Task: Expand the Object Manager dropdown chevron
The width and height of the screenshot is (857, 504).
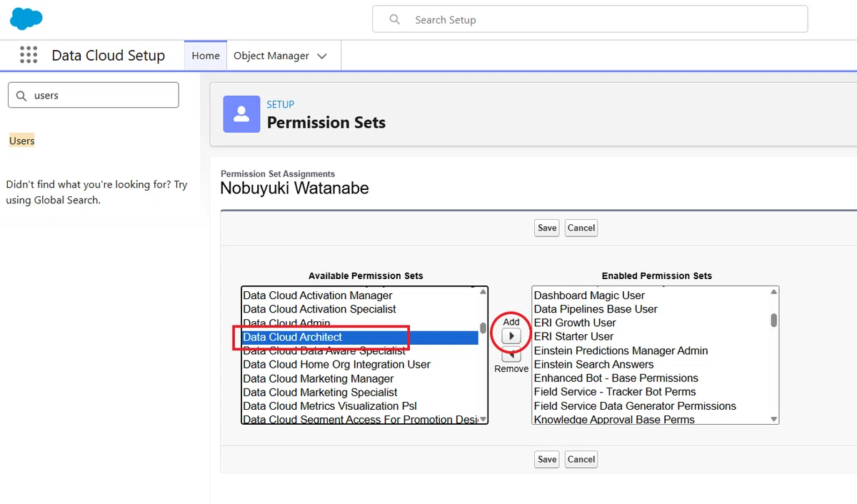Action: pyautogui.click(x=322, y=56)
